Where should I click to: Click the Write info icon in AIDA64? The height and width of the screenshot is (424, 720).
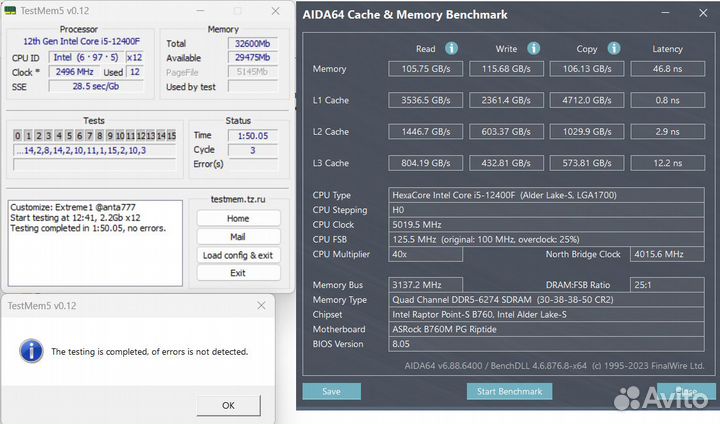[x=533, y=48]
